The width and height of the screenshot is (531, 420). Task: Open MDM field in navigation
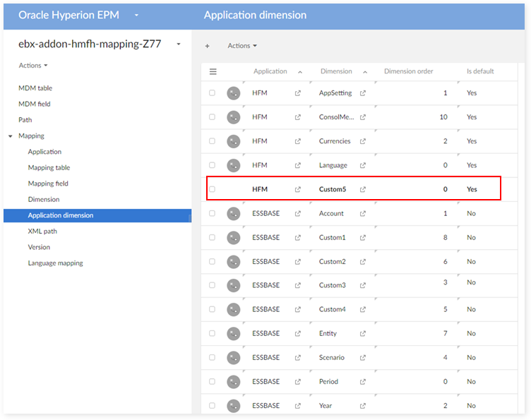(34, 104)
